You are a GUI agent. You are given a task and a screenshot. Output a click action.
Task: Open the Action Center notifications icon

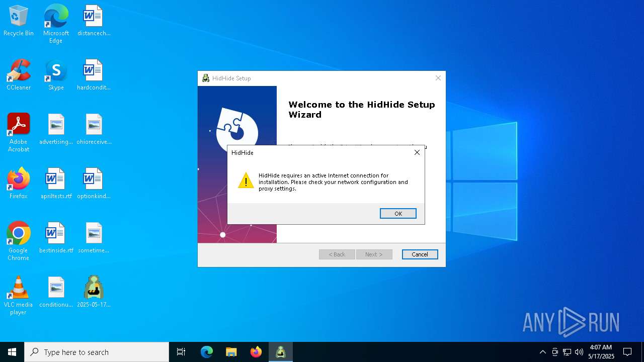coord(627,352)
